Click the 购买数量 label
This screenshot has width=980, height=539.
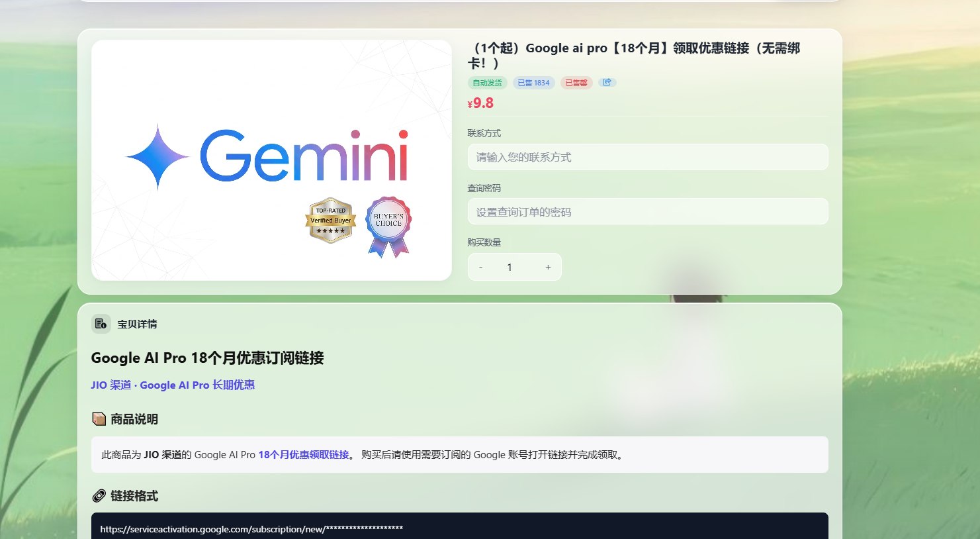(484, 242)
